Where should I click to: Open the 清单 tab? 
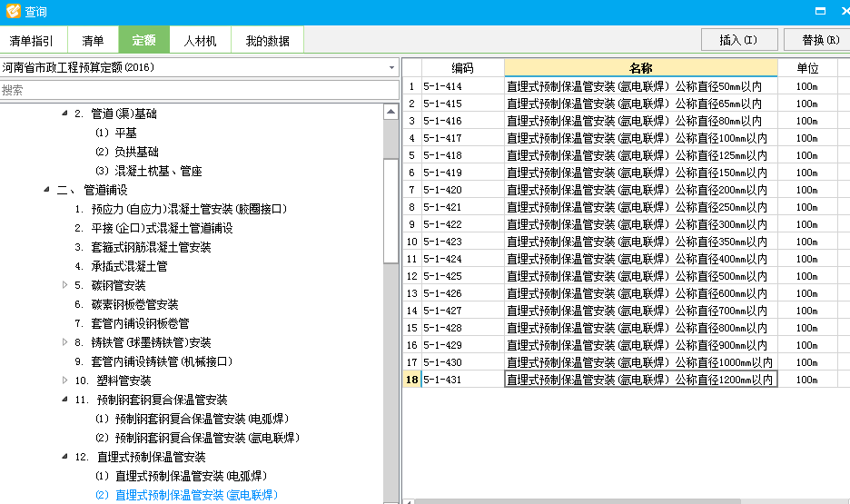pos(93,41)
